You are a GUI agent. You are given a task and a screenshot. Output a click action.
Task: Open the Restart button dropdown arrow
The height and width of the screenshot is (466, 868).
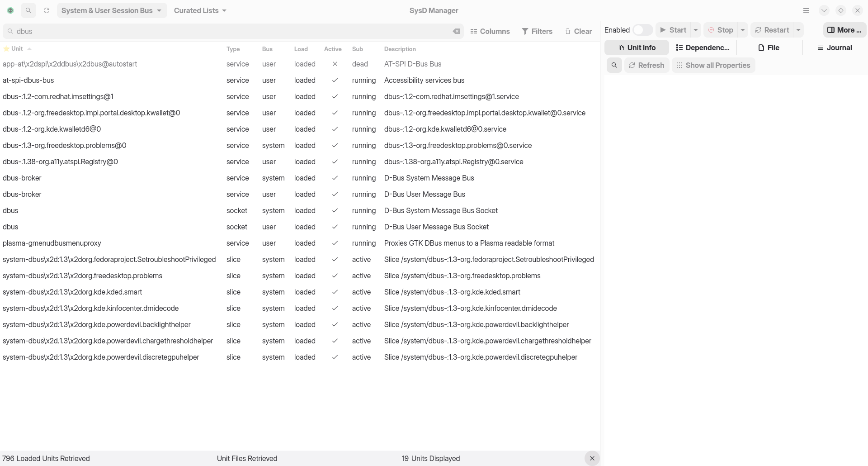tap(798, 30)
